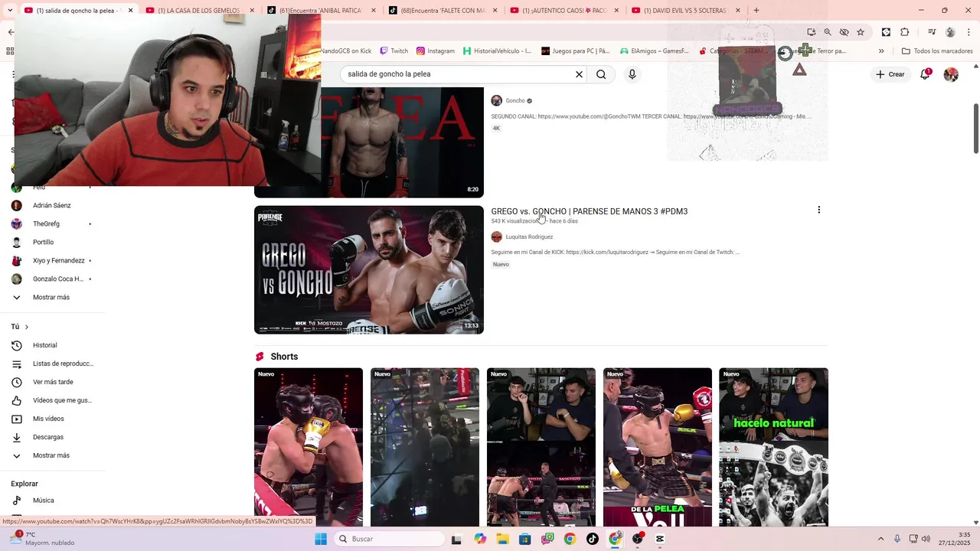Open HistorialVehículo bookmark
980x551 pixels.
[497, 51]
